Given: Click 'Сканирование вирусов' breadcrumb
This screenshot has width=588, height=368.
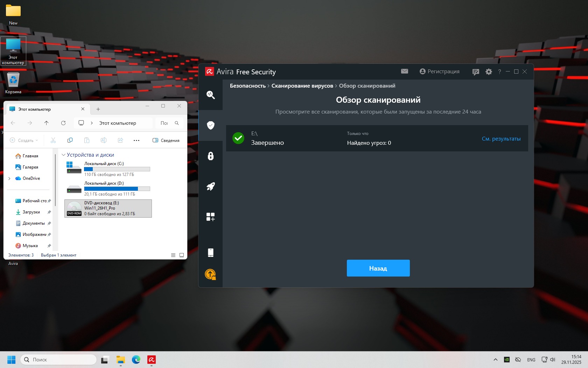Looking at the screenshot, I should [x=302, y=86].
